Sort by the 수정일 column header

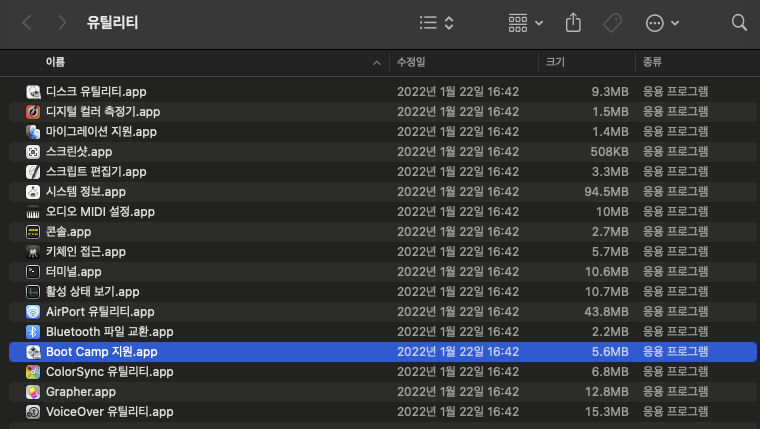(x=411, y=62)
